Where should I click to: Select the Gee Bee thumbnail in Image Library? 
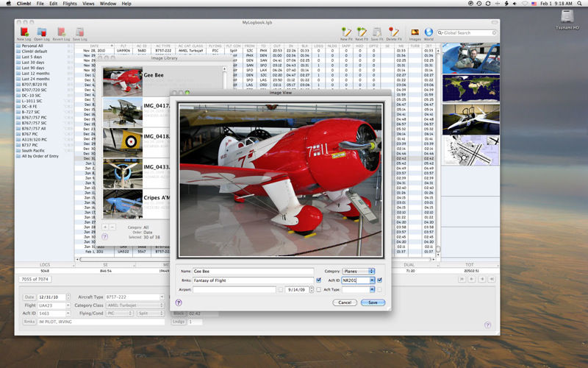(x=123, y=82)
